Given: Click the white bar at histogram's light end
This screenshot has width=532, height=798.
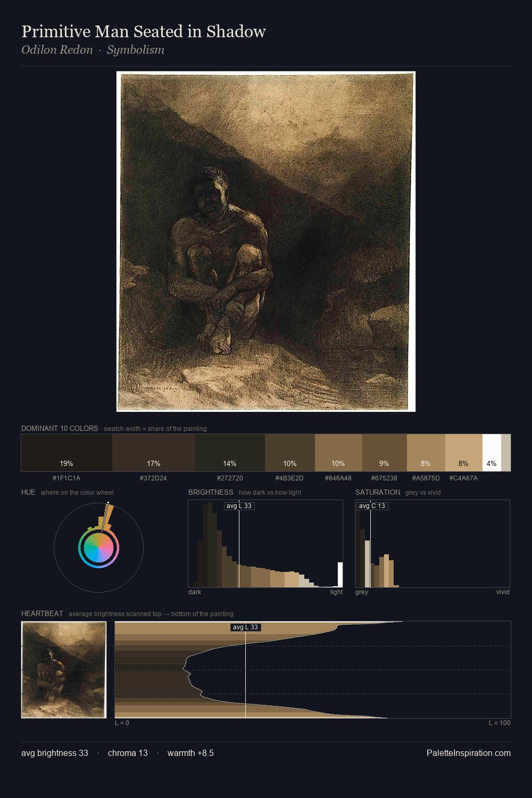Looking at the screenshot, I should 340,575.
